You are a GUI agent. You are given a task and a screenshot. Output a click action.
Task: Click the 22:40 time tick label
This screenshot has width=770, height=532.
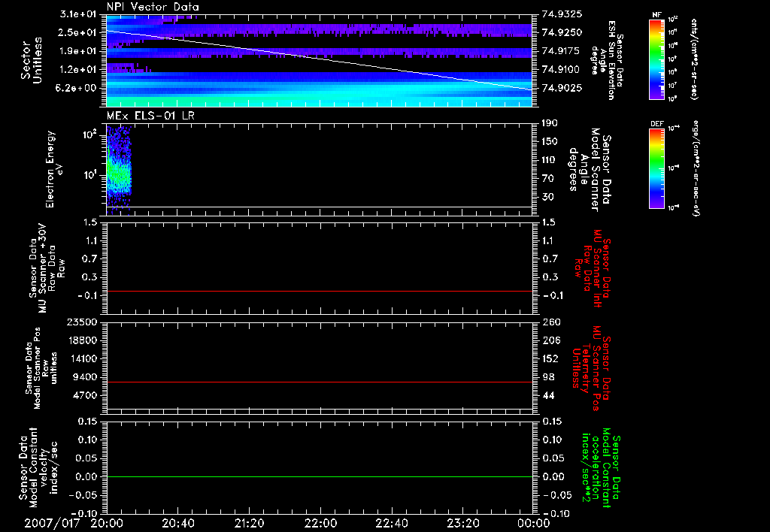click(391, 523)
